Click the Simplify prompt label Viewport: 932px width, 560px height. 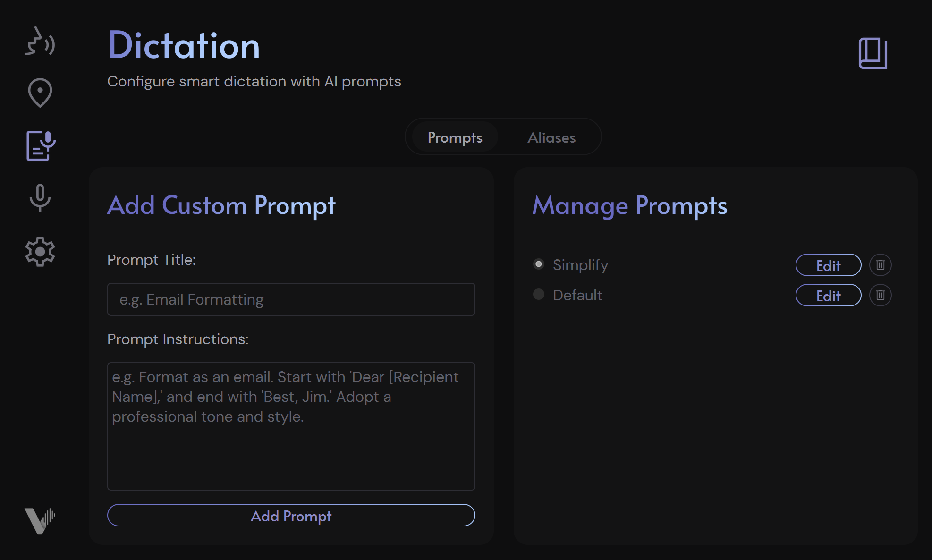tap(580, 264)
